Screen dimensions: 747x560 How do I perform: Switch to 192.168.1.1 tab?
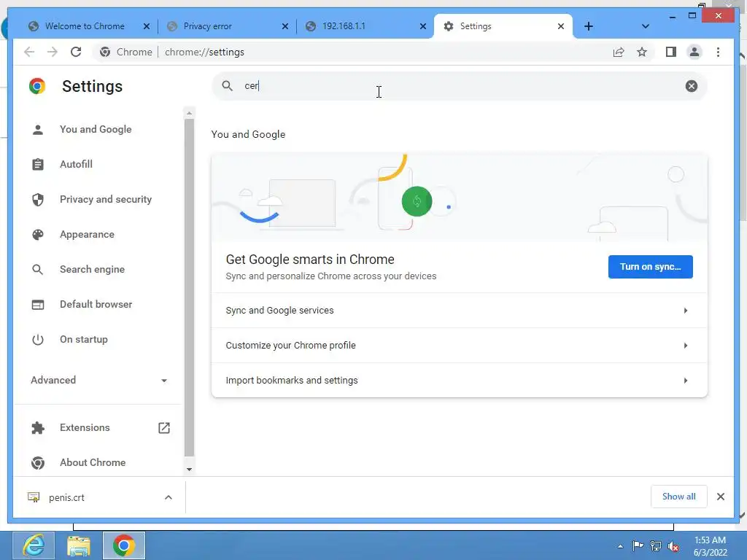[344, 26]
